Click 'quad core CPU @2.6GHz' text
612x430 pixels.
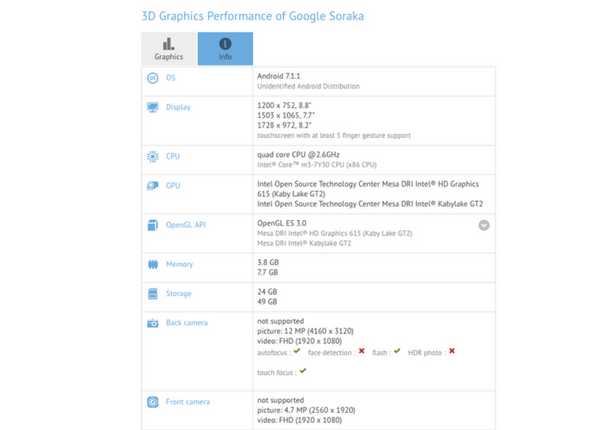coord(298,155)
